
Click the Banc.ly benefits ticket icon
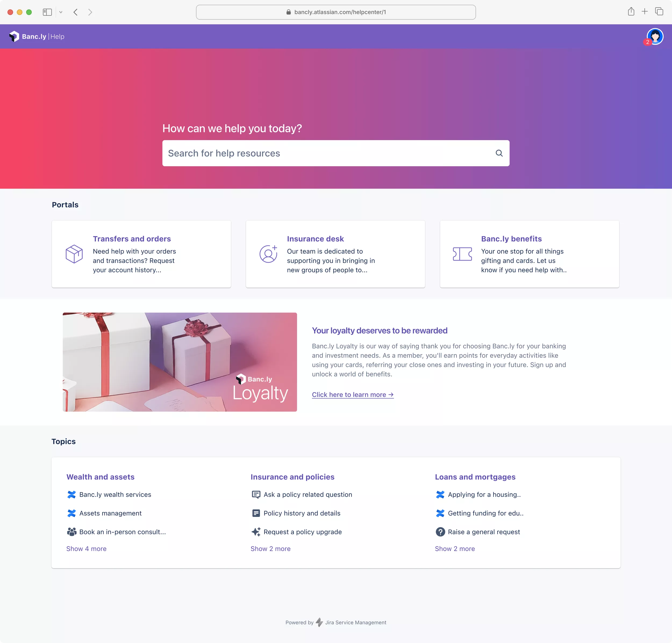tap(462, 254)
